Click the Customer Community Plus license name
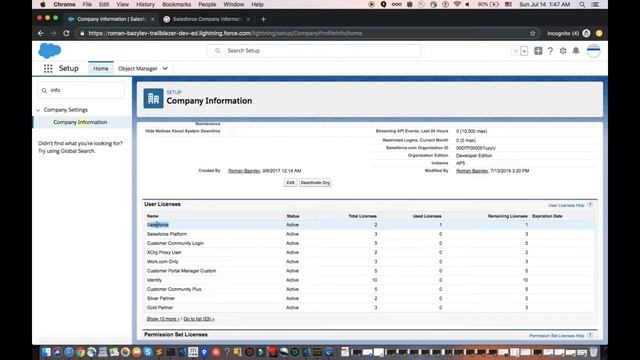Image resolution: width=640 pixels, height=360 pixels. 174,289
